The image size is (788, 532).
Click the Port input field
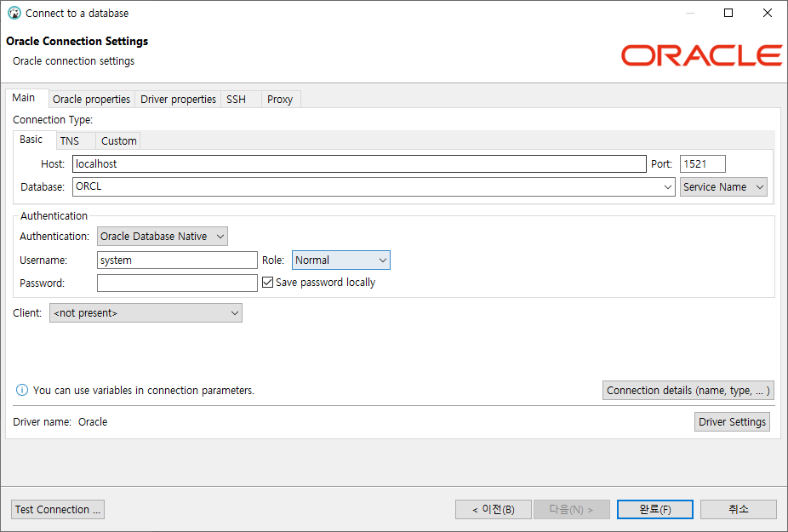(x=703, y=164)
